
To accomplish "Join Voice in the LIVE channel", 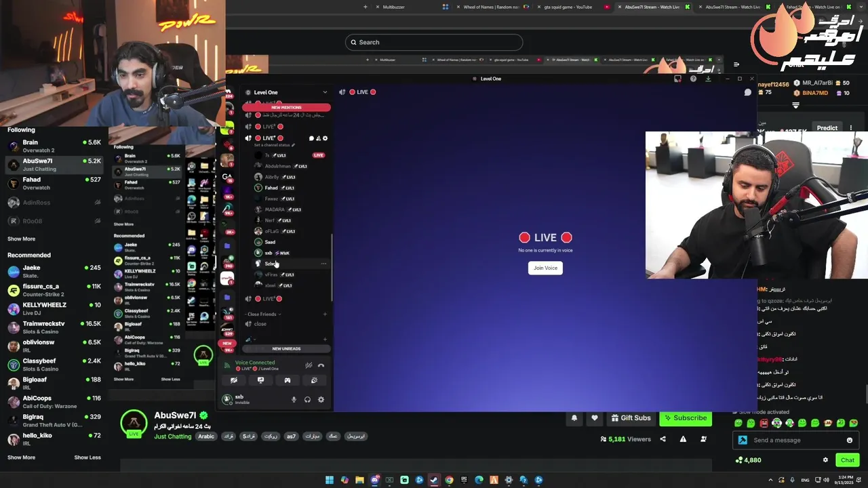I will [x=545, y=268].
